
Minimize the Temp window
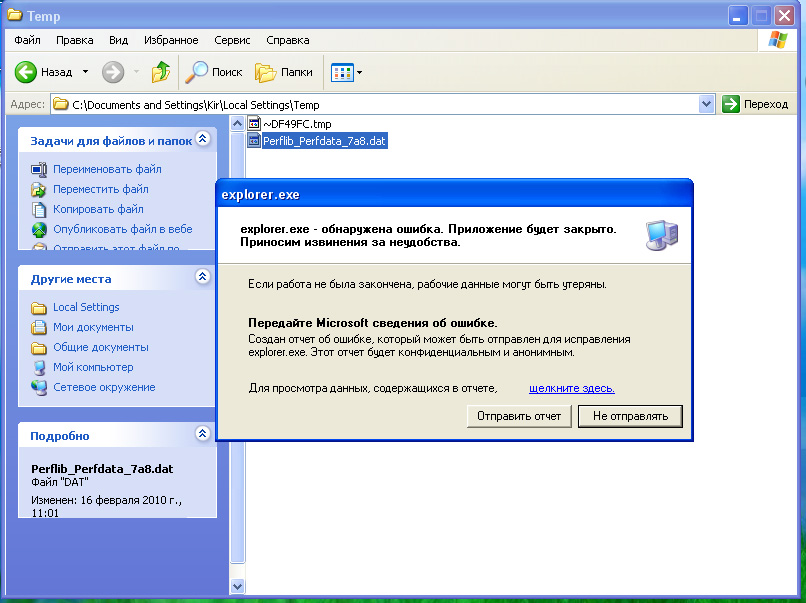pos(737,16)
